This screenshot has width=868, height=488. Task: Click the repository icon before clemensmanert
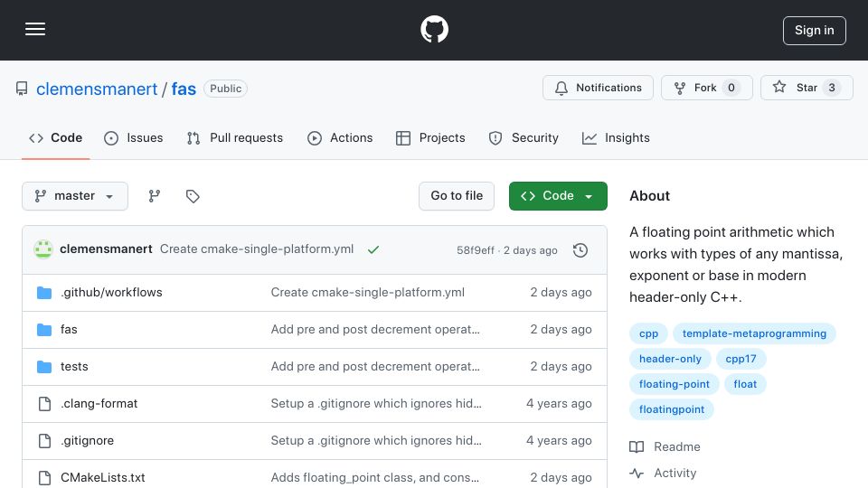click(22, 89)
